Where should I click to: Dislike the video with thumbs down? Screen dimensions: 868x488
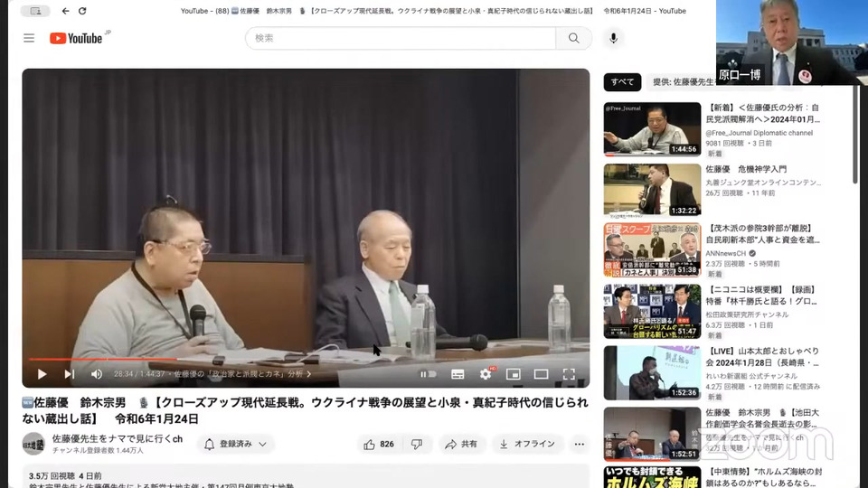(417, 444)
